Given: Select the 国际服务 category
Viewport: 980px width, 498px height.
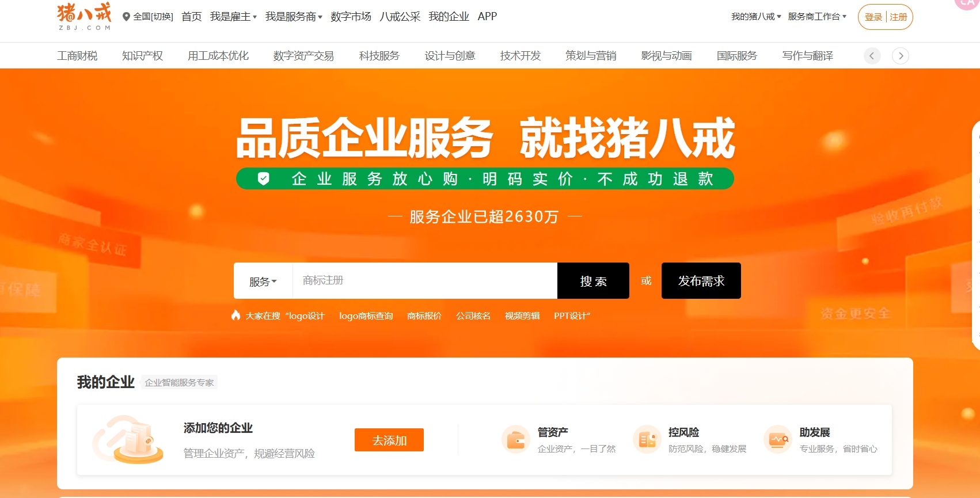Looking at the screenshot, I should (737, 56).
